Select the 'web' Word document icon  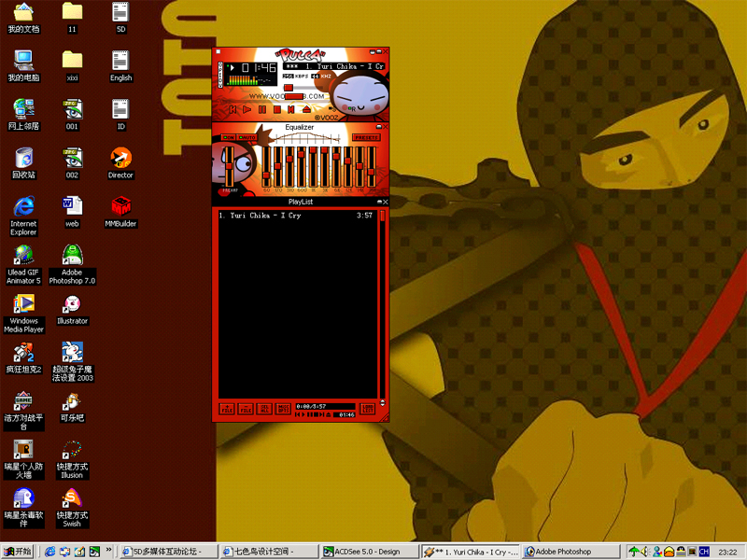click(72, 213)
